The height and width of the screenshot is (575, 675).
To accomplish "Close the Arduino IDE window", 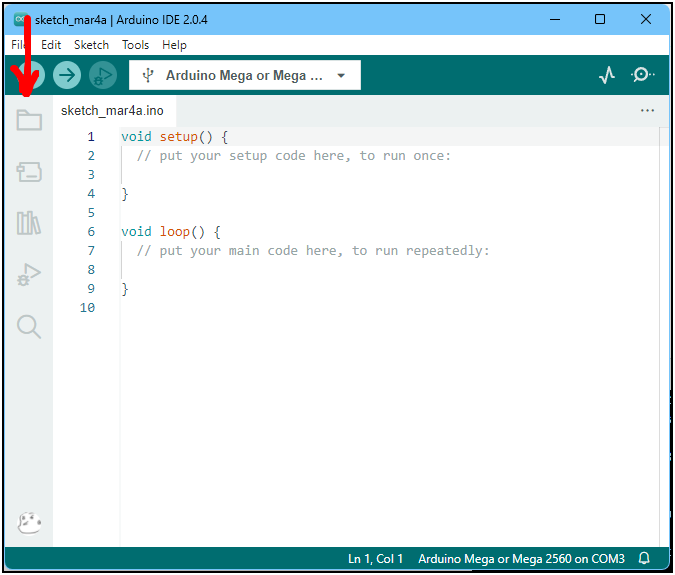I will point(646,19).
